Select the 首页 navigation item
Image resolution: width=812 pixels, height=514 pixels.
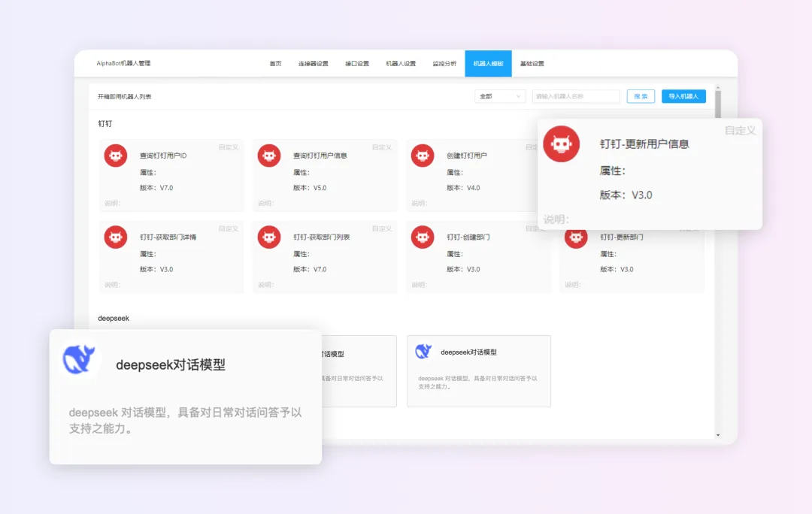coord(275,64)
